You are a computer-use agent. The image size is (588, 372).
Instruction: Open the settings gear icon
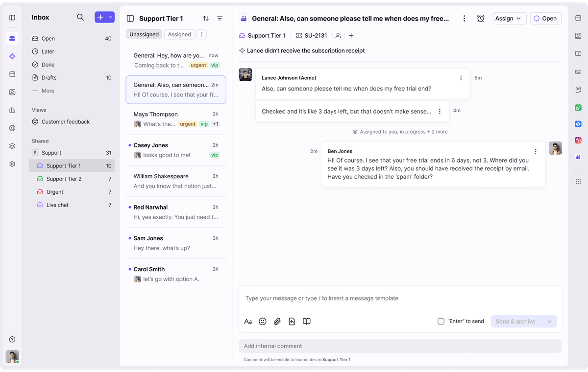tap(12, 164)
